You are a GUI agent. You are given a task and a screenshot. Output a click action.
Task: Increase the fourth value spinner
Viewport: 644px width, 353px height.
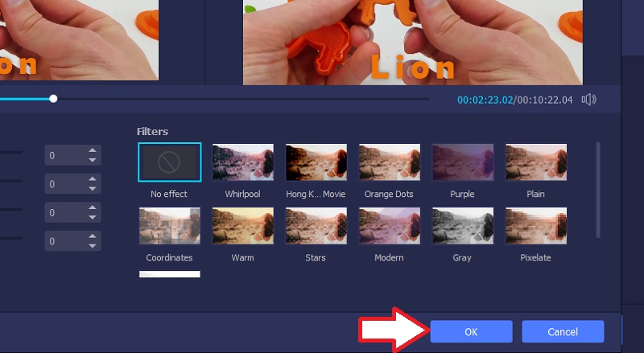click(x=93, y=236)
